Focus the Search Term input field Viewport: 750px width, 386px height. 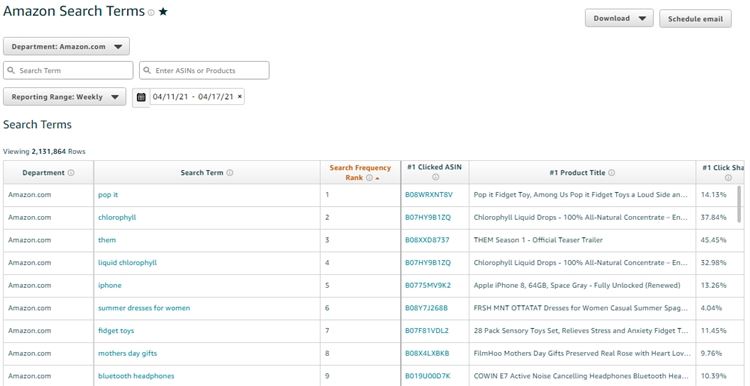tap(68, 70)
